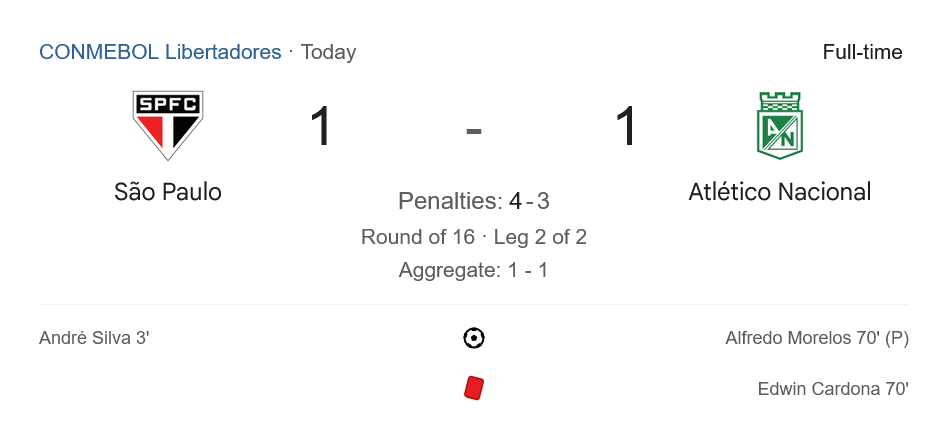Click the Penalties: 4-3 result
Image resolution: width=948 pixels, height=424 pixels.
tap(474, 201)
